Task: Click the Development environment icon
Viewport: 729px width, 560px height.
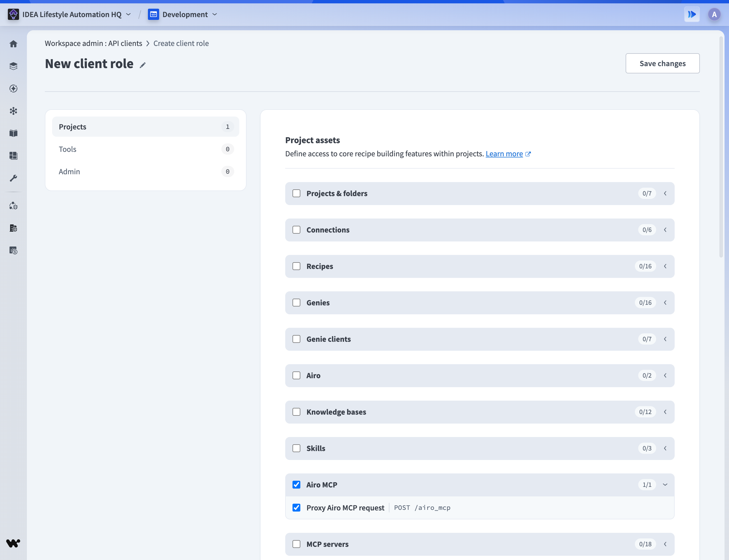Action: coord(153,14)
